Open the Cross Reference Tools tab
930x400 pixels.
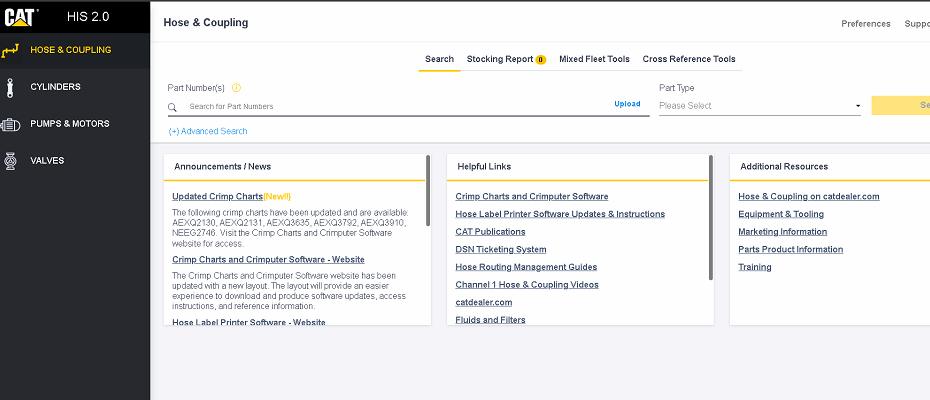tap(688, 59)
